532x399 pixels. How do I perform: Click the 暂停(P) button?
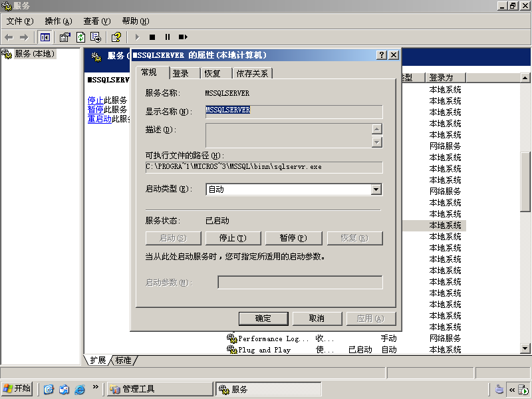[x=293, y=238]
